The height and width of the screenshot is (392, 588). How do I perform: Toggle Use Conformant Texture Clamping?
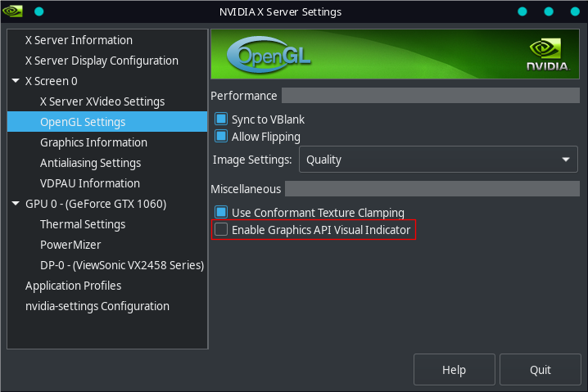(221, 212)
